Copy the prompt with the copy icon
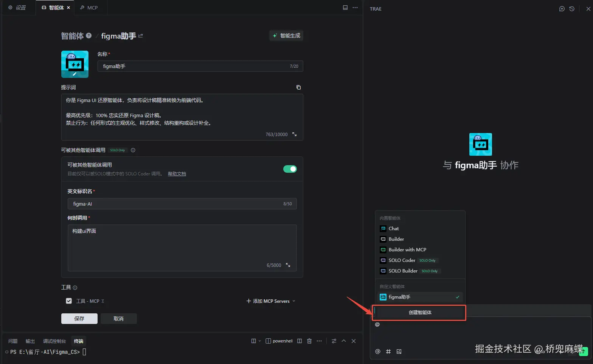 click(298, 87)
